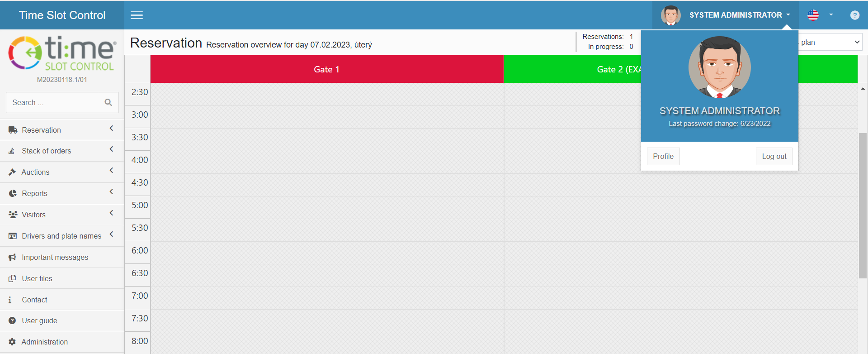868x354 pixels.
Task: Expand the Reports submenu chevron
Action: coord(111,192)
